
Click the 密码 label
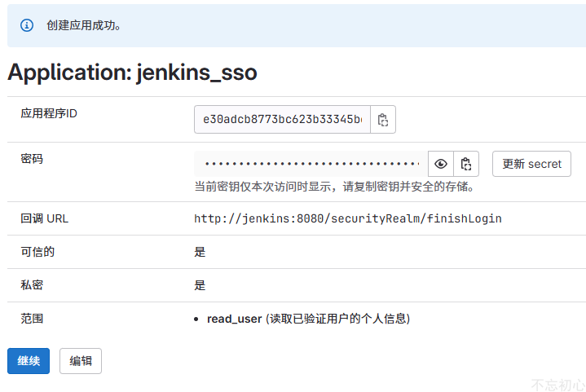click(32, 159)
